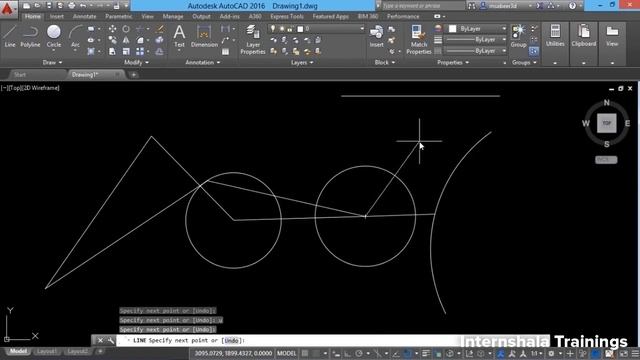The image size is (640, 360).
Task: Switch to the Insert ribbon tab
Action: (x=57, y=16)
